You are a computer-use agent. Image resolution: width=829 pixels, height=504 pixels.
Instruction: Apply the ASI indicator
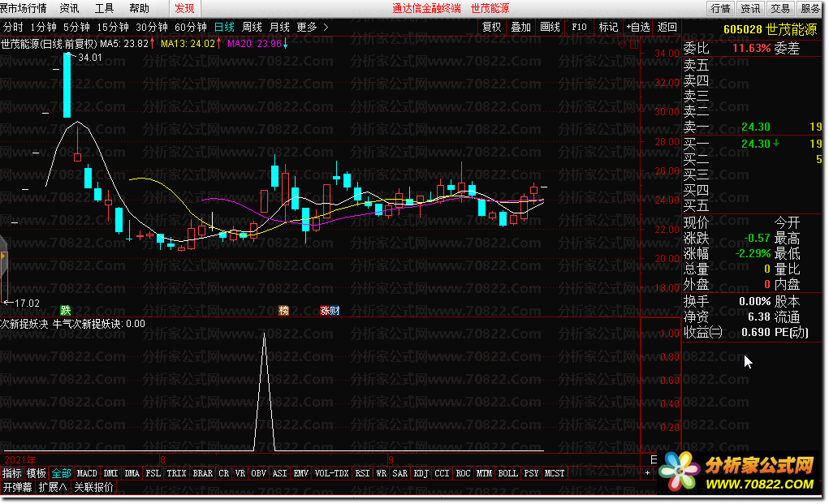pos(280,473)
